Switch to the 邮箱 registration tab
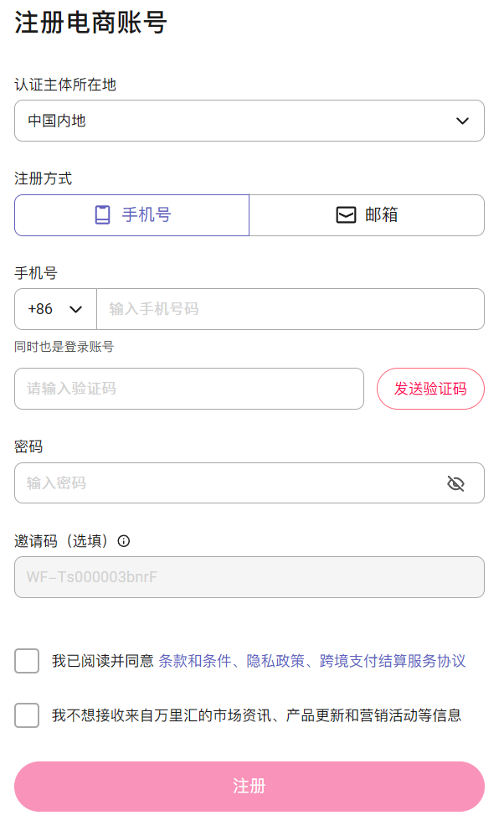 pos(367,215)
